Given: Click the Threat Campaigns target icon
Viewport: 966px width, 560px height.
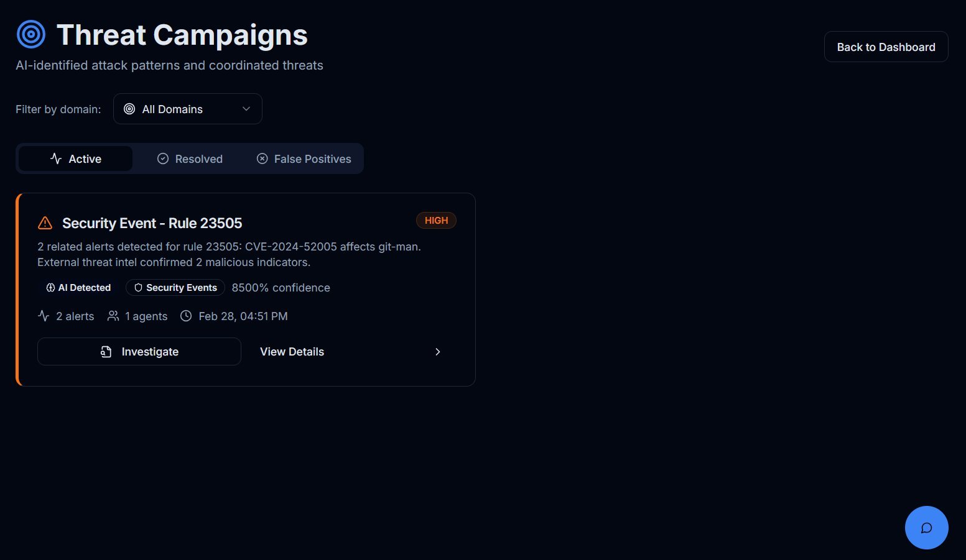Looking at the screenshot, I should point(30,34).
